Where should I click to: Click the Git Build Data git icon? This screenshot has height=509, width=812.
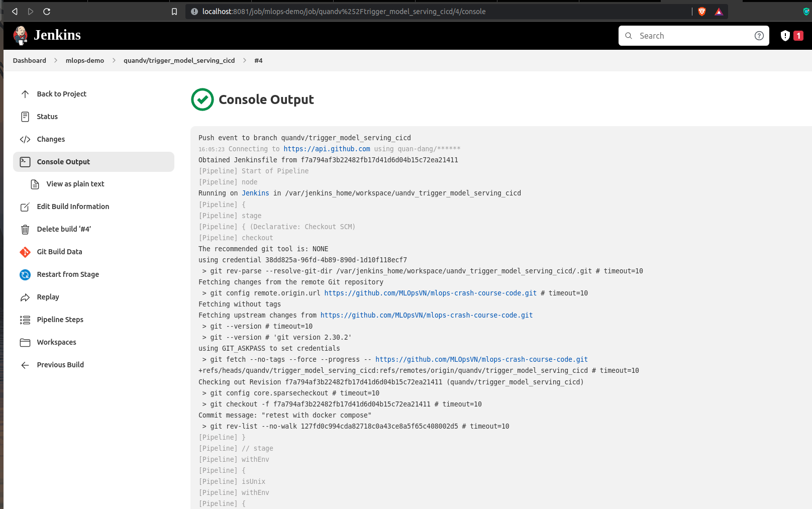pos(25,252)
